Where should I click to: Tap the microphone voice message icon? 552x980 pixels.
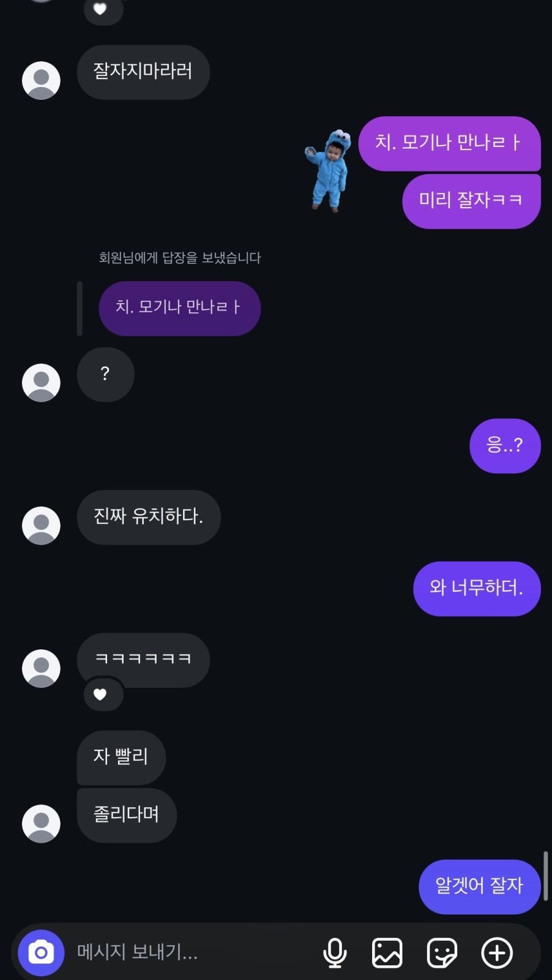(335, 953)
